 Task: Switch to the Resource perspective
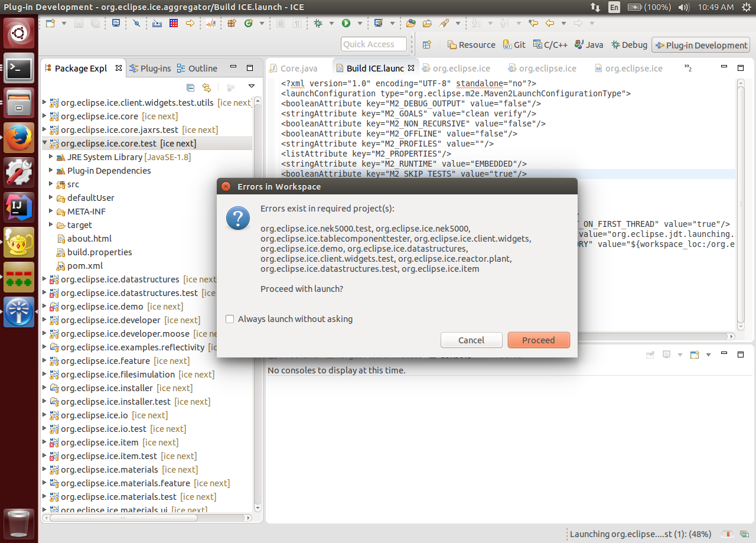click(471, 45)
